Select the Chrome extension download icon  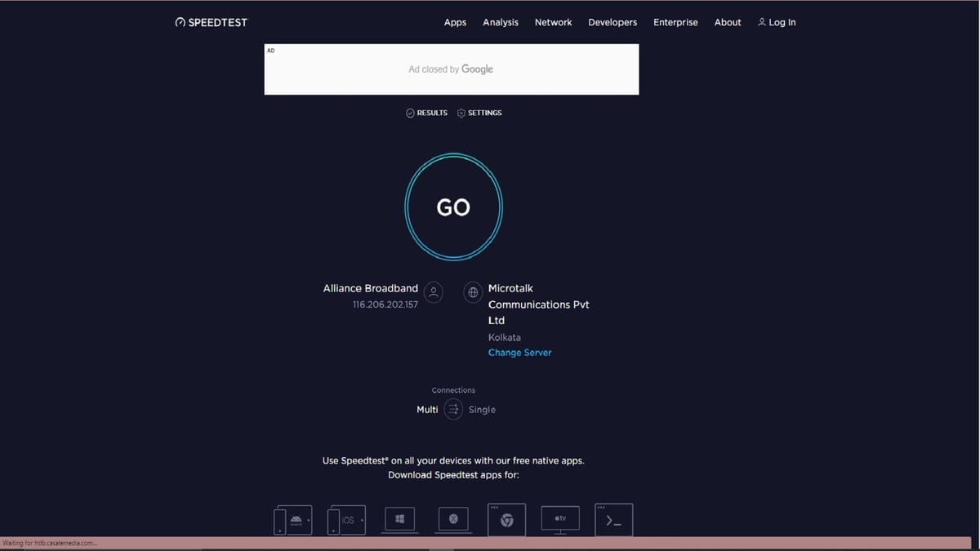click(x=506, y=519)
